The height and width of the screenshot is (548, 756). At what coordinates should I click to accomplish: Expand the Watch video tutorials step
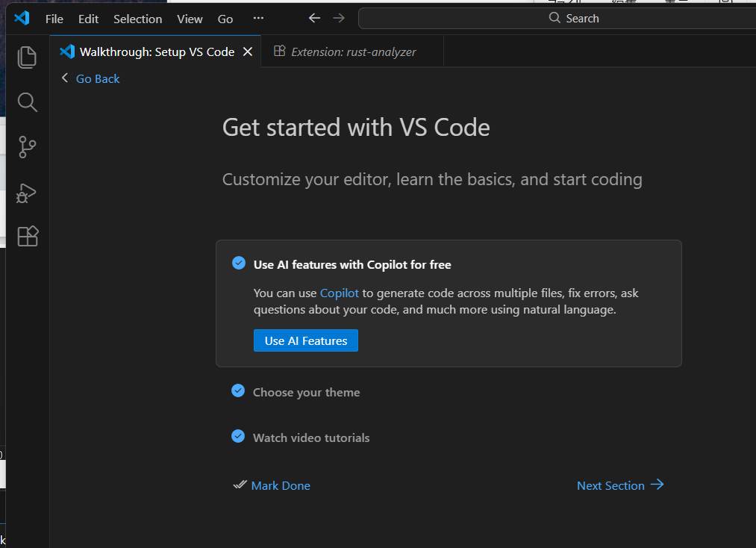point(311,438)
